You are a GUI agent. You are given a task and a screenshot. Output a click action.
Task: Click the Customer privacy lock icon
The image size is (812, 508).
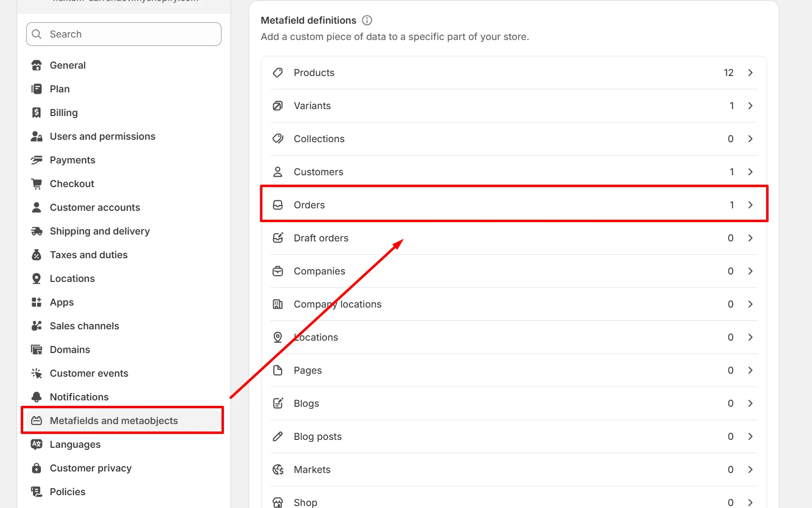coord(37,468)
